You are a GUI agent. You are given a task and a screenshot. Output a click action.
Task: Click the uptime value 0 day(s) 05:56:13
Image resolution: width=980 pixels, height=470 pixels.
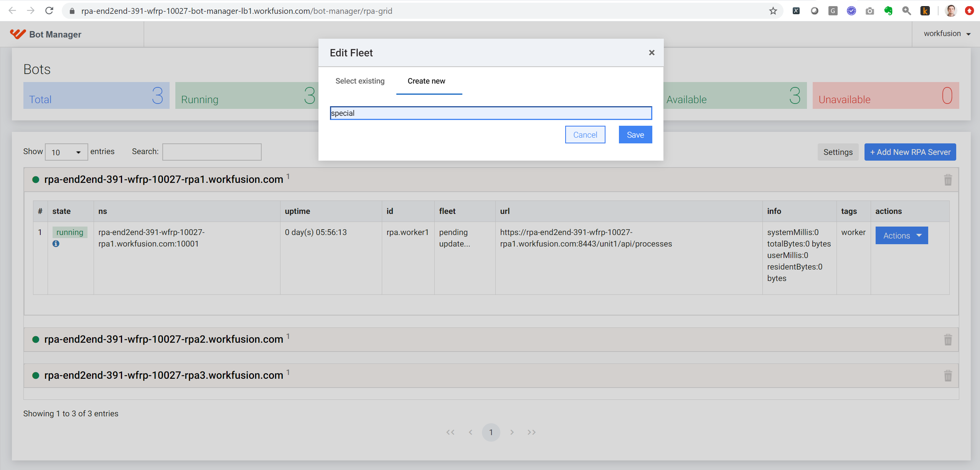(x=316, y=232)
